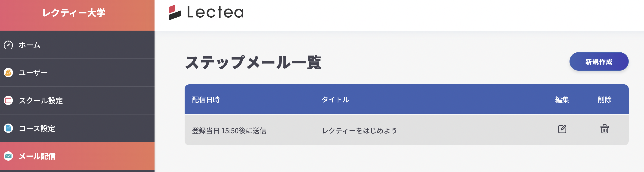
Task: Click the レクティー大学 school name header
Action: pos(74,13)
